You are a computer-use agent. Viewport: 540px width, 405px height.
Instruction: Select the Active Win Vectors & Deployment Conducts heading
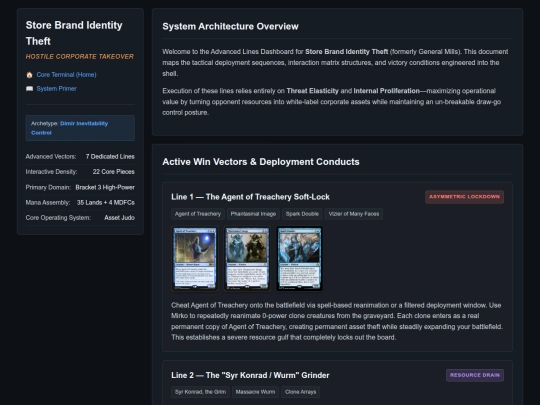pyautogui.click(x=261, y=162)
